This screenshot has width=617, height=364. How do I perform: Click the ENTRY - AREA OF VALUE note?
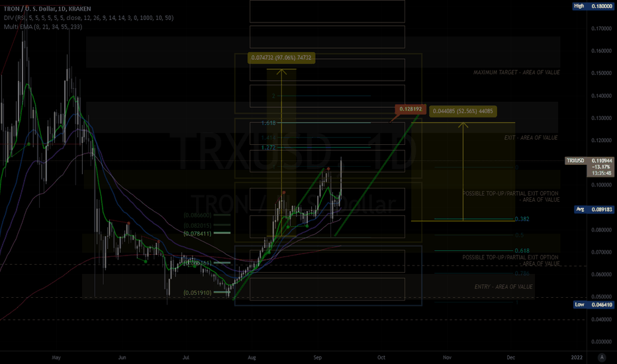coord(503,287)
